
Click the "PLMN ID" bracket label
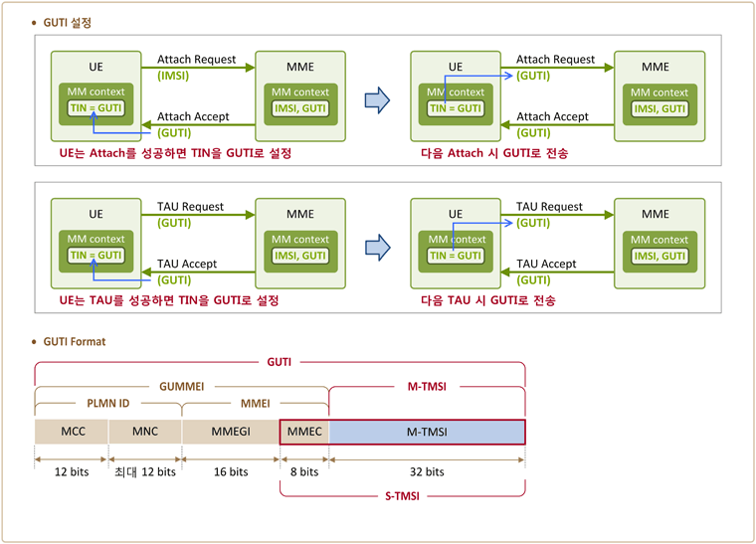108,404
